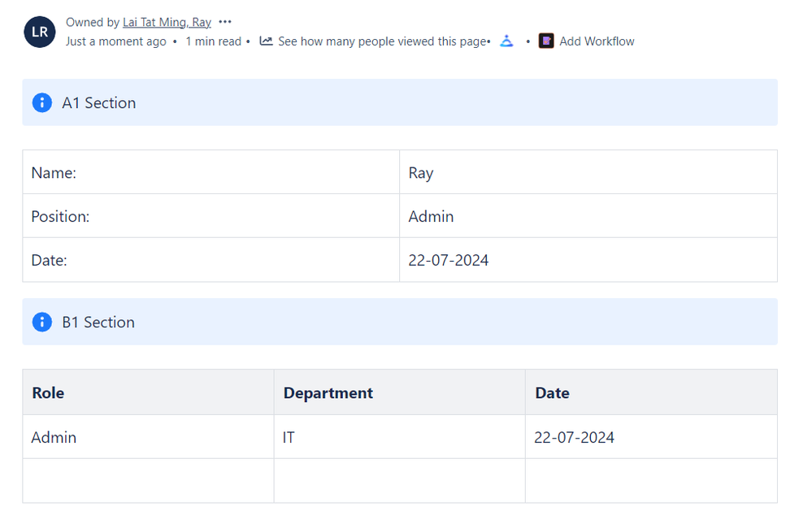812x528 pixels.
Task: Click the Date column header in the B1 table
Action: pyautogui.click(x=553, y=393)
